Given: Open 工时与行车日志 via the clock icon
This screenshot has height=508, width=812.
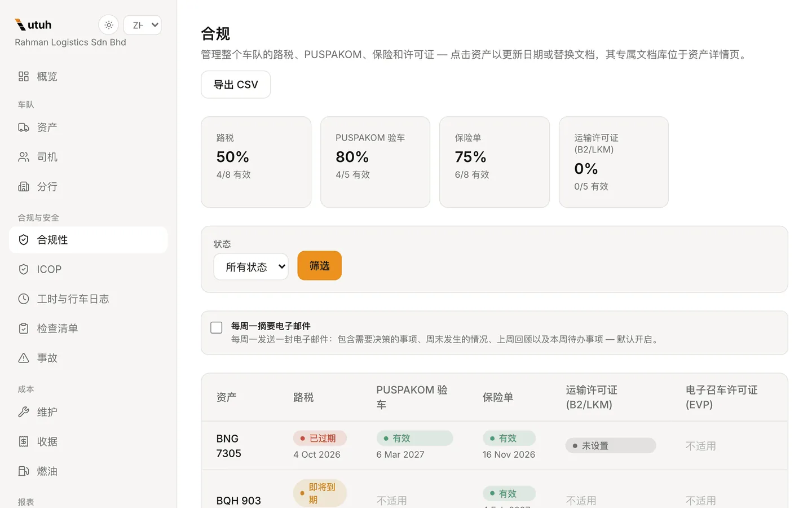Looking at the screenshot, I should [24, 299].
